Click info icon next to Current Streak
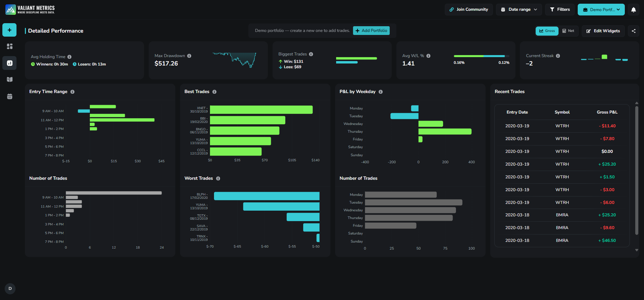The height and width of the screenshot is (300, 644). [x=558, y=56]
